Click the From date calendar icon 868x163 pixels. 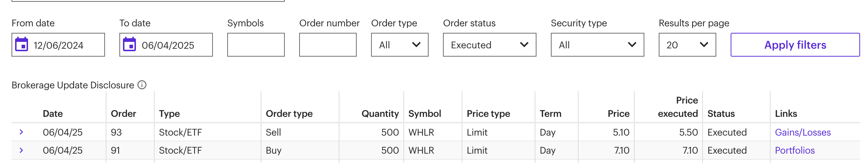click(22, 45)
